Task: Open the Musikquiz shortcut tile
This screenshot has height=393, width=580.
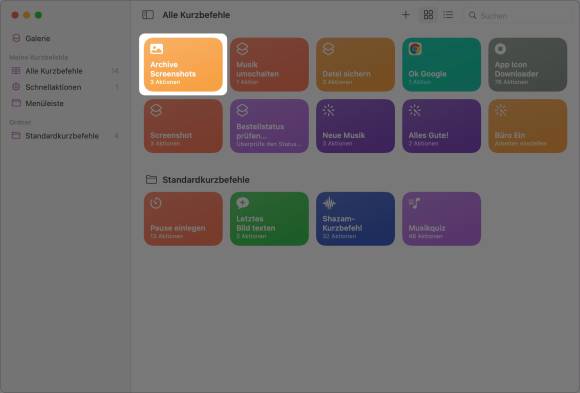Action: [x=442, y=219]
